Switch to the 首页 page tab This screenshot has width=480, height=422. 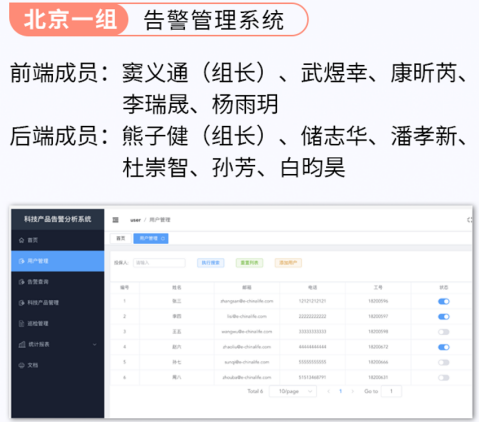coord(121,238)
